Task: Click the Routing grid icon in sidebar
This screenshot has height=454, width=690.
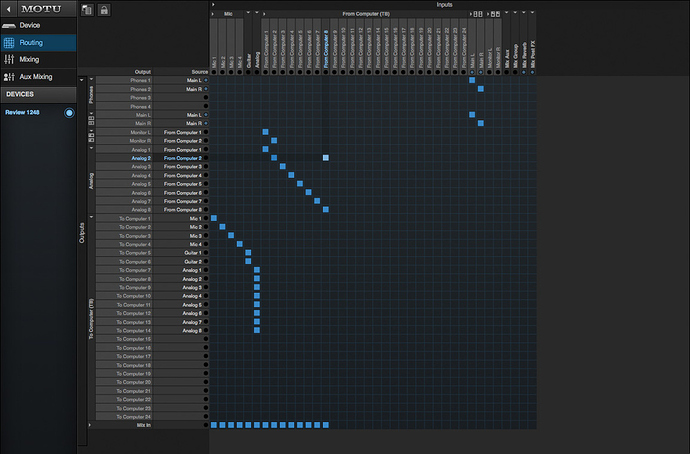Action: pyautogui.click(x=10, y=43)
